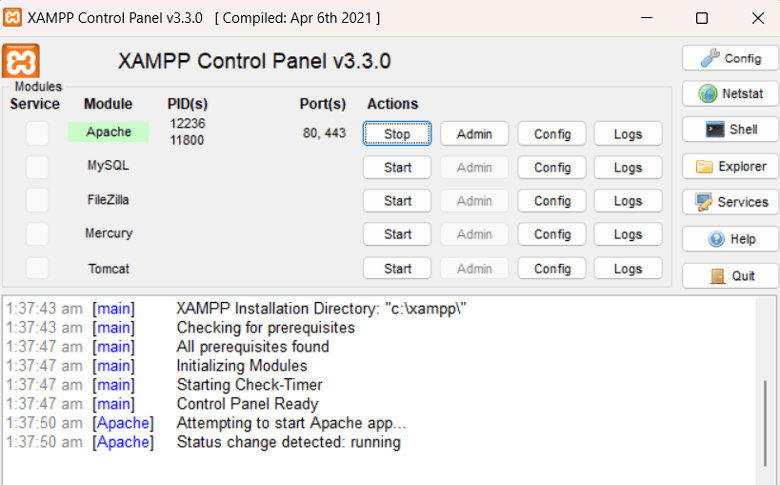View Logs for the FileZilla module
Viewport: 780px width, 485px height.
(x=628, y=201)
